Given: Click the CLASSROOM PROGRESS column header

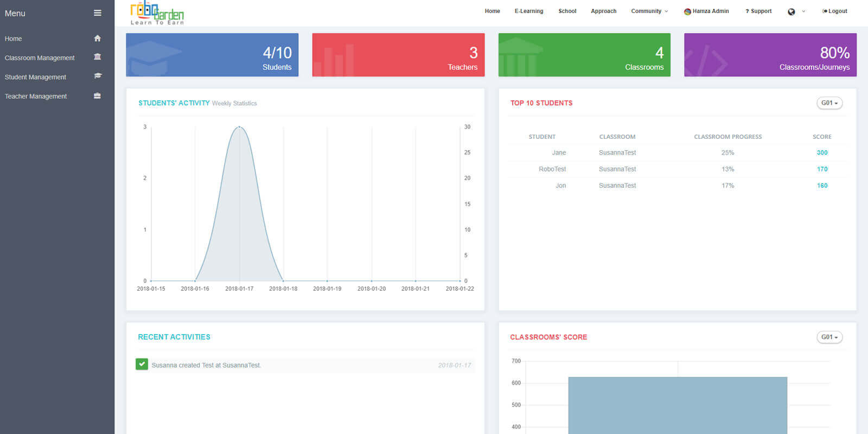Looking at the screenshot, I should point(727,137).
